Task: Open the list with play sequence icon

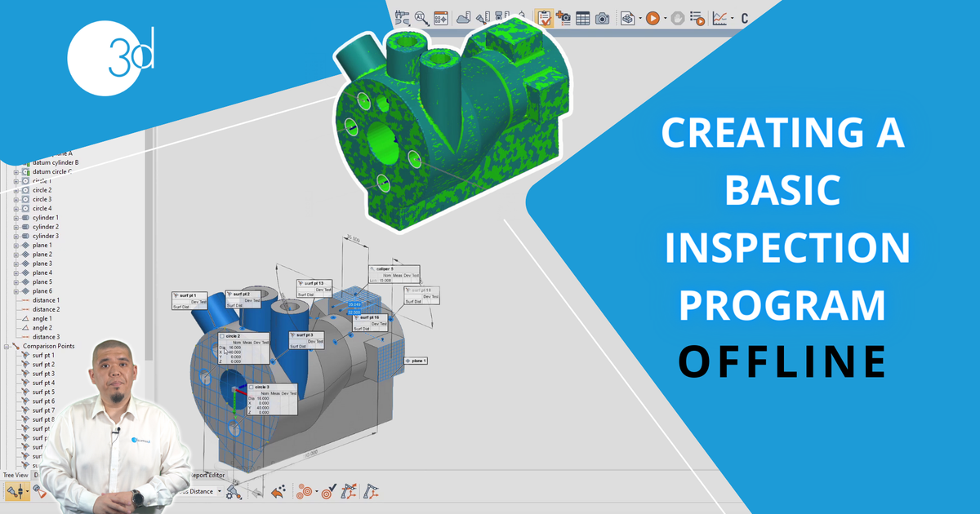Action: (x=697, y=17)
